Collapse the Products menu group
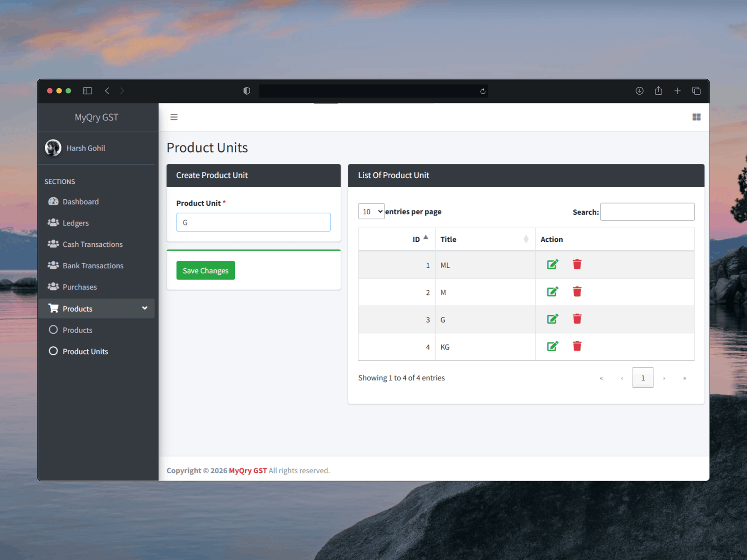Viewport: 747px width, 560px height. [96, 308]
